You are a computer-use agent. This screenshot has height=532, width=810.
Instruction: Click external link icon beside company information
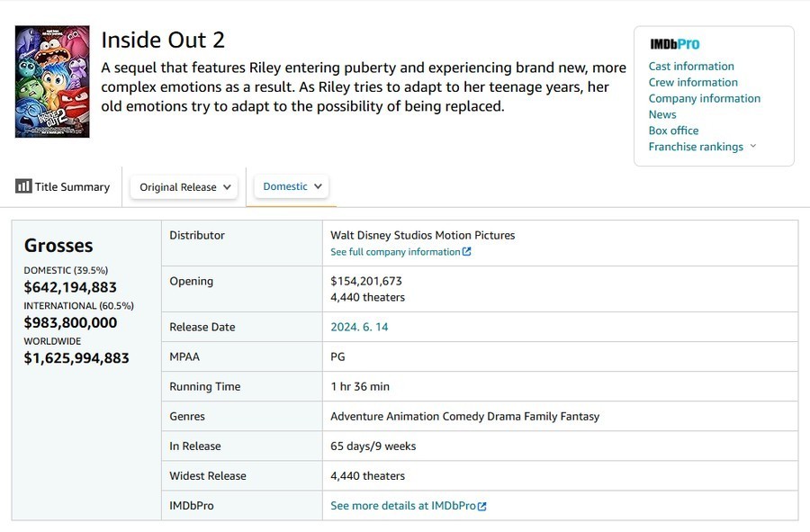(x=467, y=252)
